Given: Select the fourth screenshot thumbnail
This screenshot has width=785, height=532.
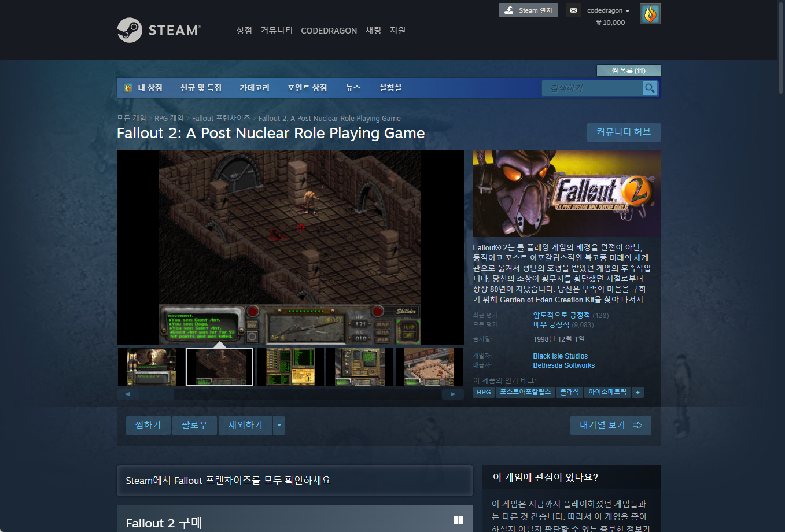Looking at the screenshot, I should [360, 367].
